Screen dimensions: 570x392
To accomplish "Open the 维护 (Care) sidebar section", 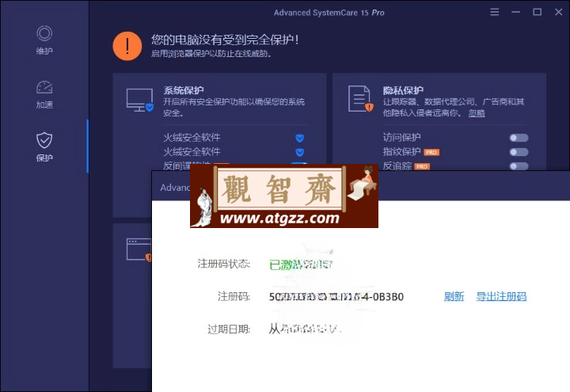I will 44,40.
